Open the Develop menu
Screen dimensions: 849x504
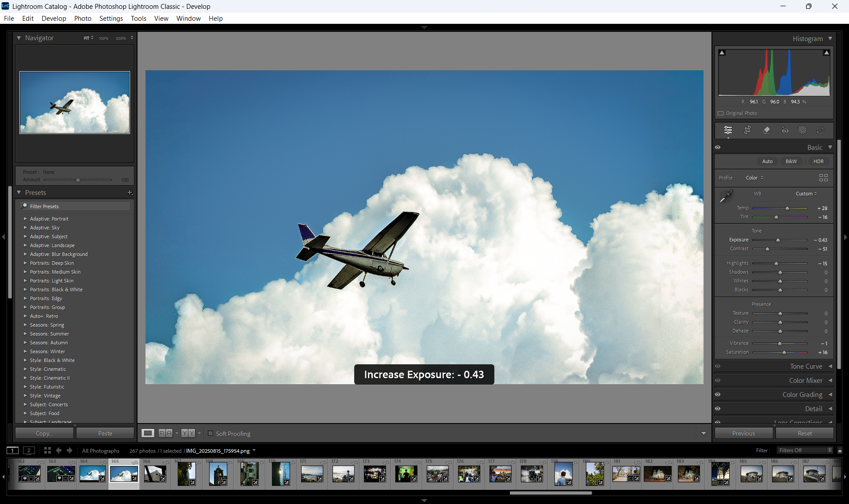(54, 19)
